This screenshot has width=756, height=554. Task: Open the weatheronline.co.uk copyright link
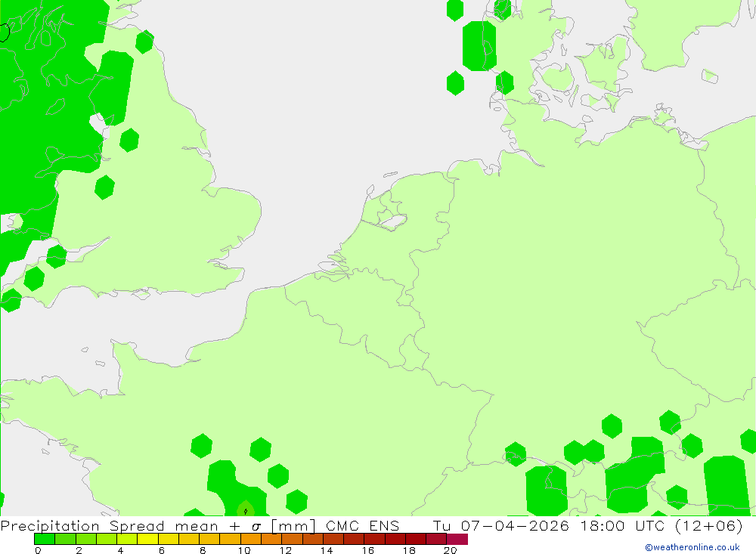(x=692, y=547)
